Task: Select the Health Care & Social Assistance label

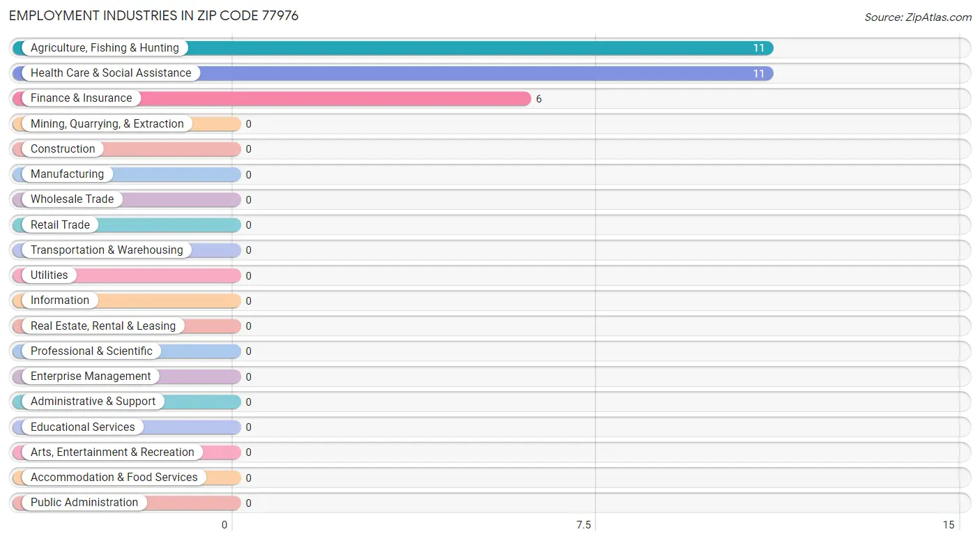Action: 111,73
